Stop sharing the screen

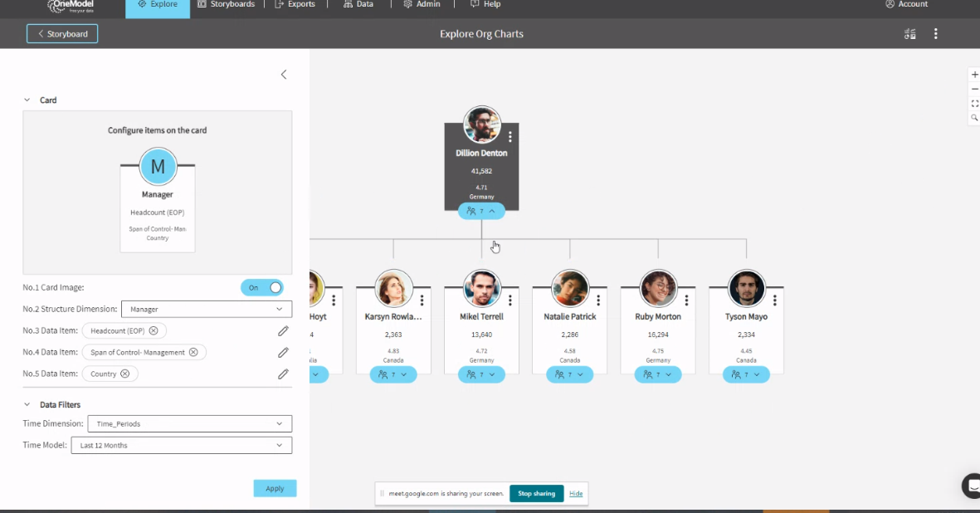(536, 494)
